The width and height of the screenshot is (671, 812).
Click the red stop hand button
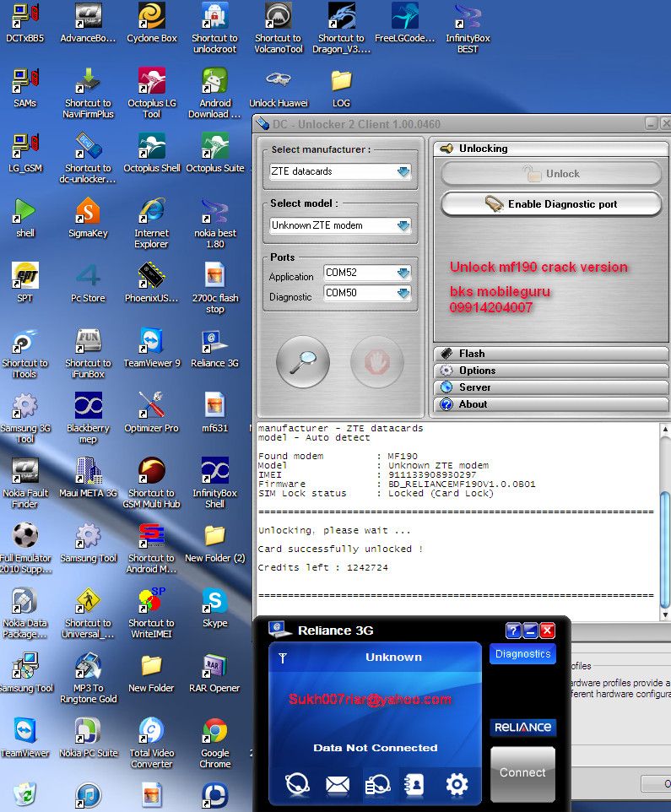[377, 361]
